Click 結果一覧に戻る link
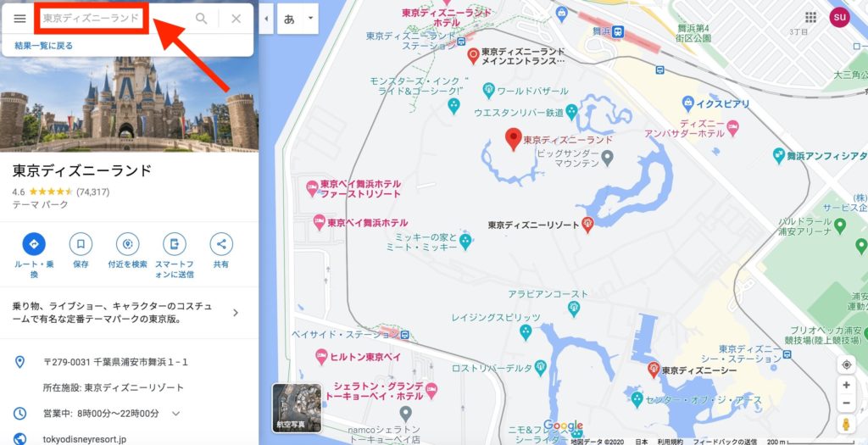Viewport: 868px width, 445px height. click(x=44, y=46)
